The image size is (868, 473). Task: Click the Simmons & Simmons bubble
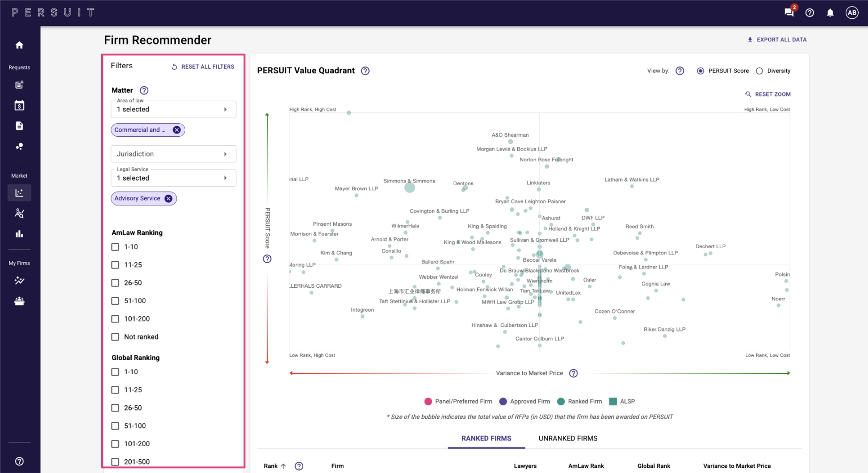coord(410,188)
